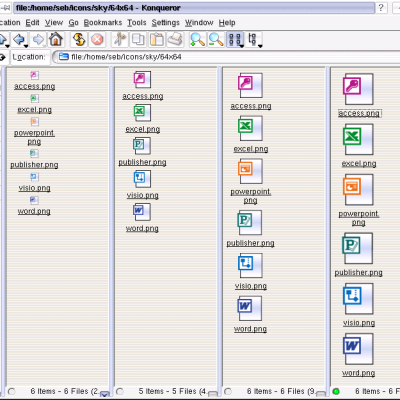Copy selection with the copy icon
This screenshot has width=400, height=400.
pyautogui.click(x=138, y=39)
